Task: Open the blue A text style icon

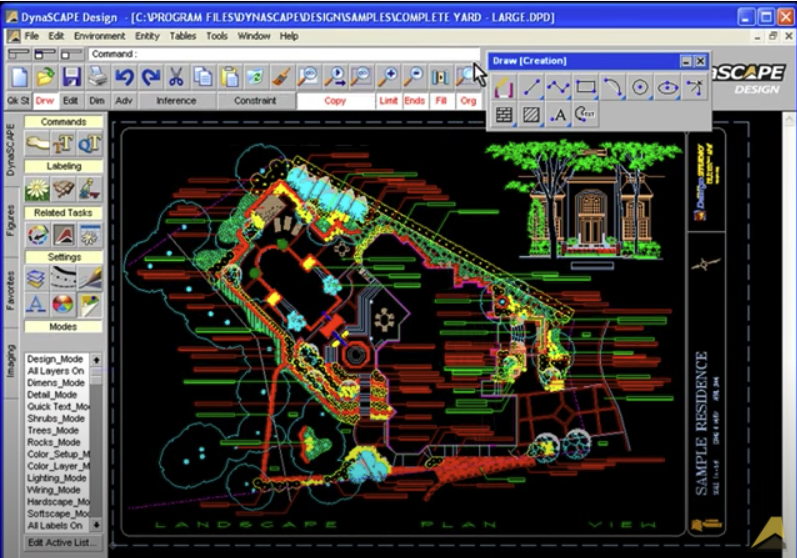Action: [x=37, y=304]
